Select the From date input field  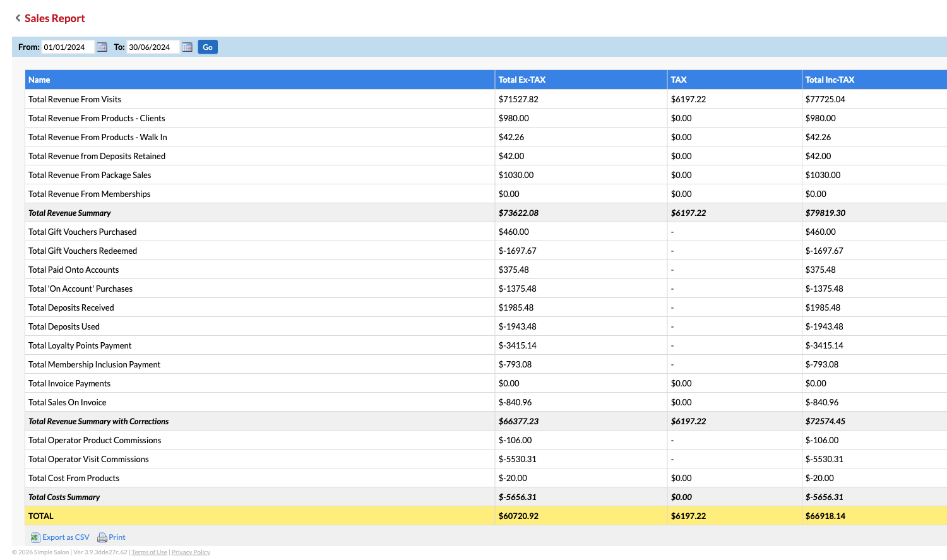tap(66, 47)
